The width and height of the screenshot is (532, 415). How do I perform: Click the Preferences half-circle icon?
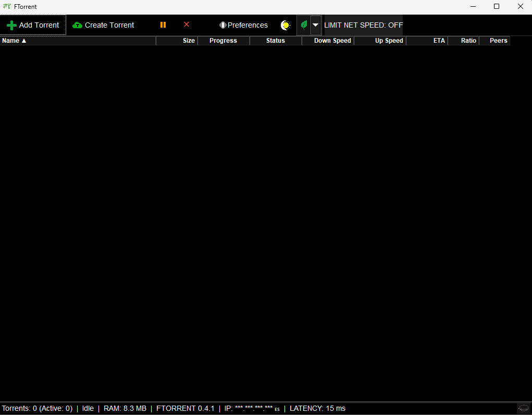coord(223,25)
